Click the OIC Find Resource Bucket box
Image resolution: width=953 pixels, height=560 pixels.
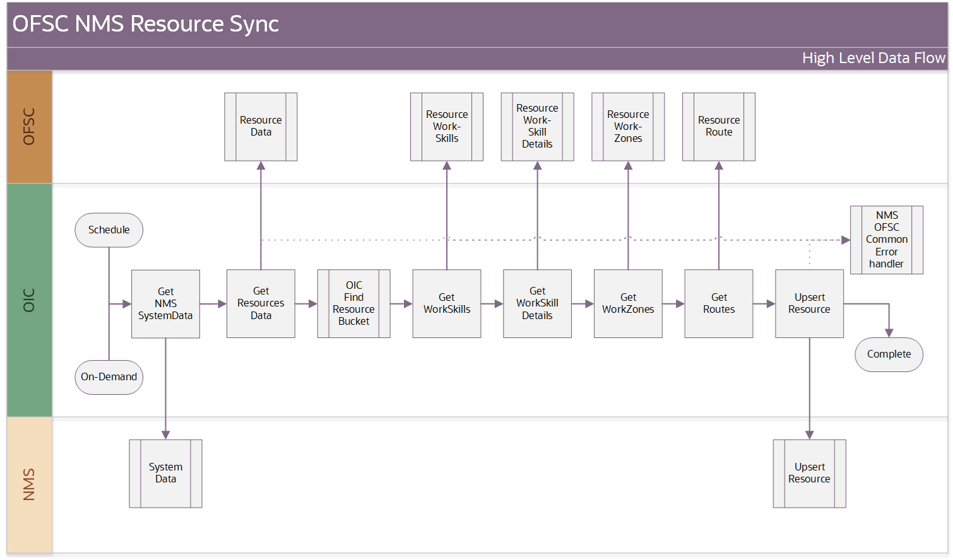(353, 304)
